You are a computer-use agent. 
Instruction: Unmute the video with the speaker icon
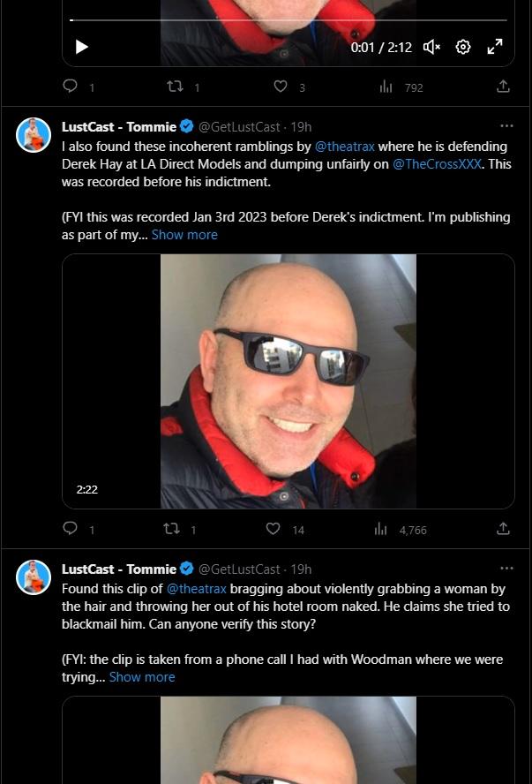tap(431, 47)
